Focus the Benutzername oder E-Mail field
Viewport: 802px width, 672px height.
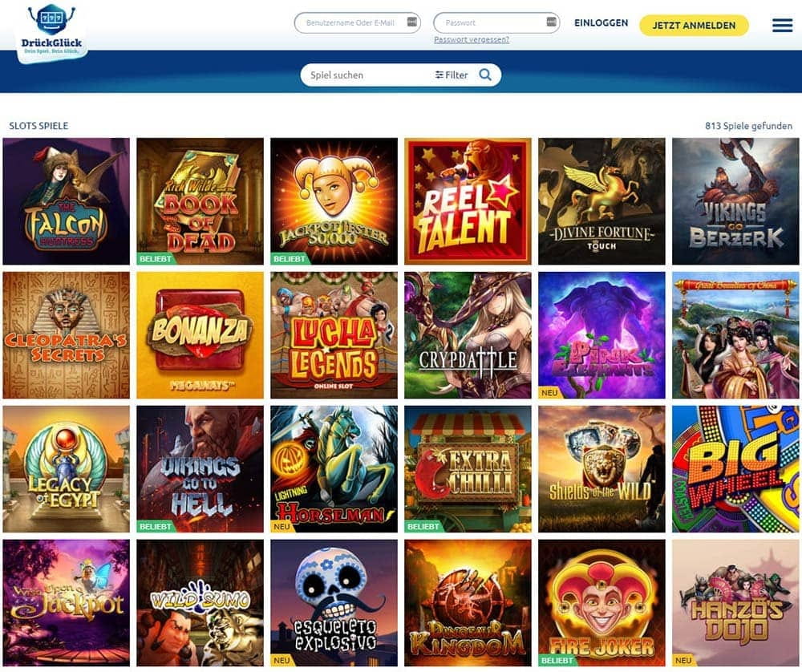coord(357,22)
